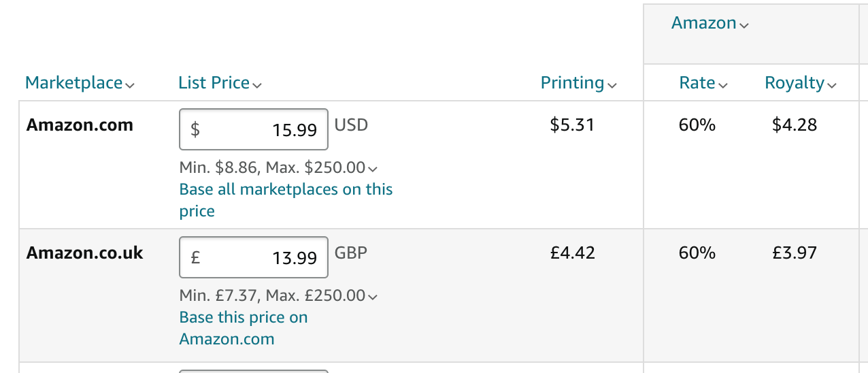Click the chevron next to Marketplace header
868x373 pixels.
coord(131,85)
